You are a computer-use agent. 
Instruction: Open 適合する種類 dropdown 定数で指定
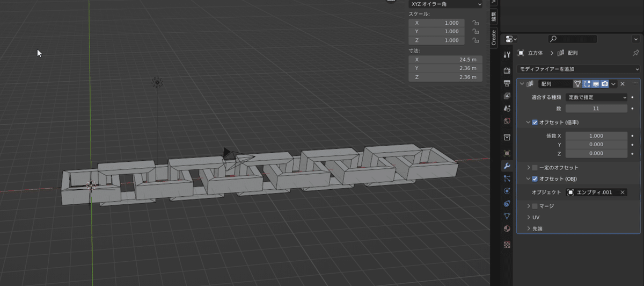pyautogui.click(x=596, y=98)
